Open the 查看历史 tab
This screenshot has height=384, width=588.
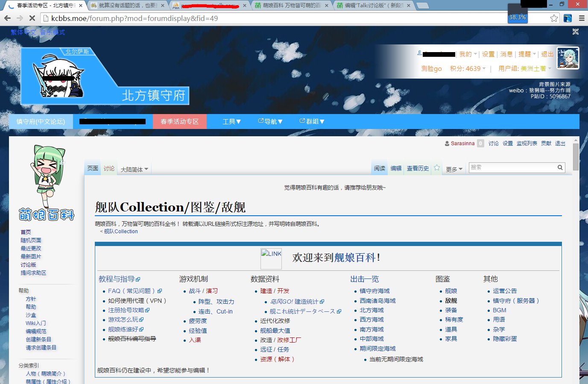[x=418, y=168]
